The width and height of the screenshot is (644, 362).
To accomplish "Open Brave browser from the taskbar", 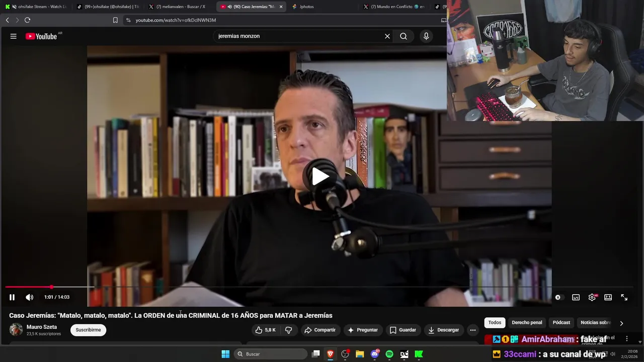I will [331, 354].
